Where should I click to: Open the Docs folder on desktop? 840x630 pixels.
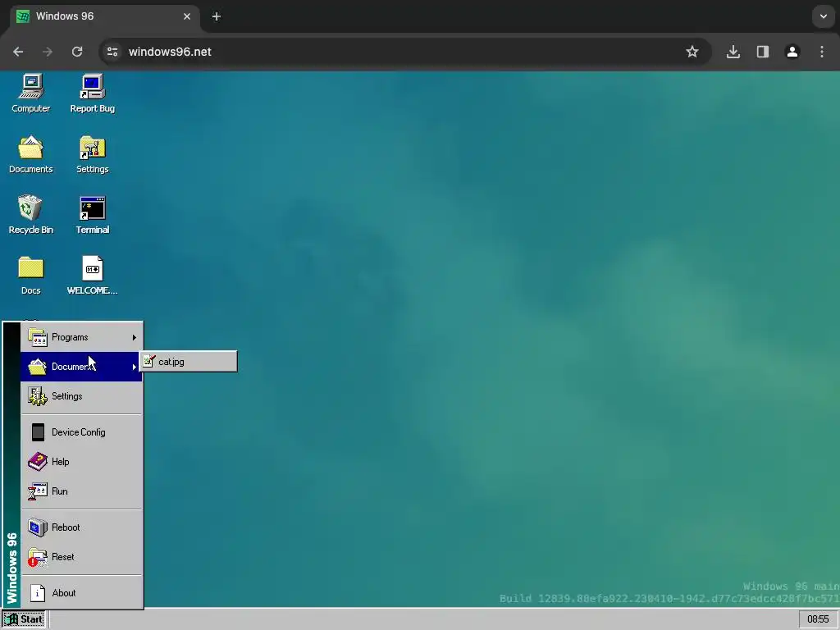tap(30, 276)
